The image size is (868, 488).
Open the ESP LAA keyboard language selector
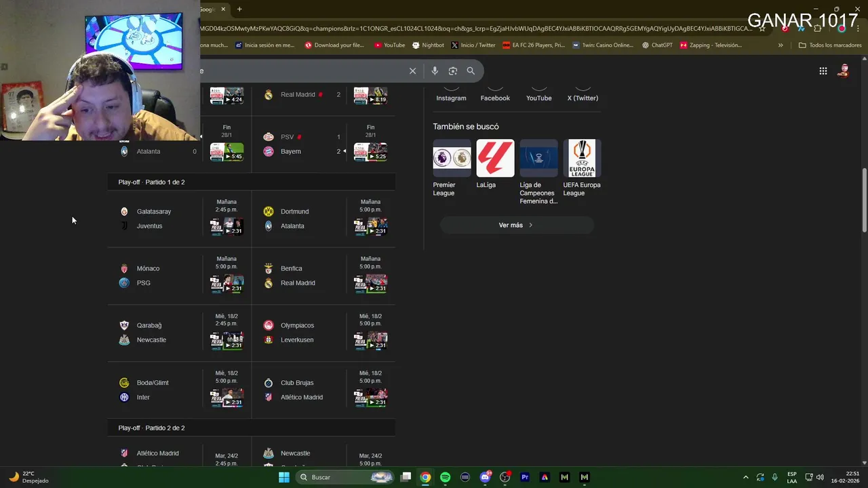(792, 477)
